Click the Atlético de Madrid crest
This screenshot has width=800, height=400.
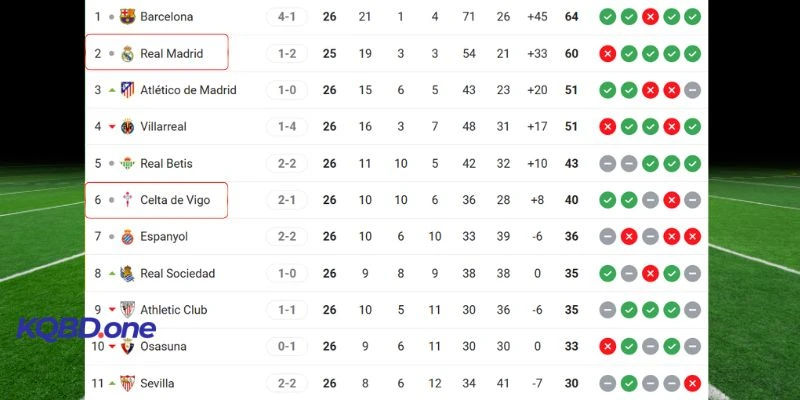point(127,90)
